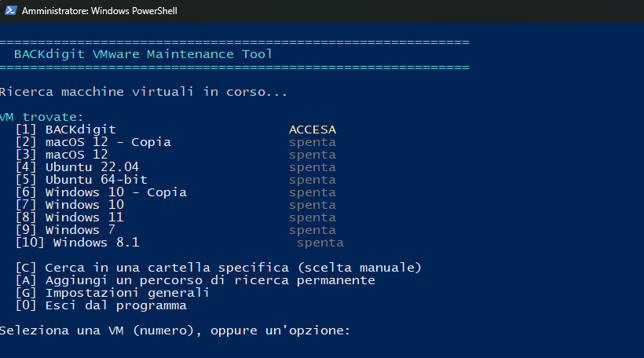This screenshot has width=644, height=358.
Task: Click the spenta status next to Windows 11
Action: [313, 218]
